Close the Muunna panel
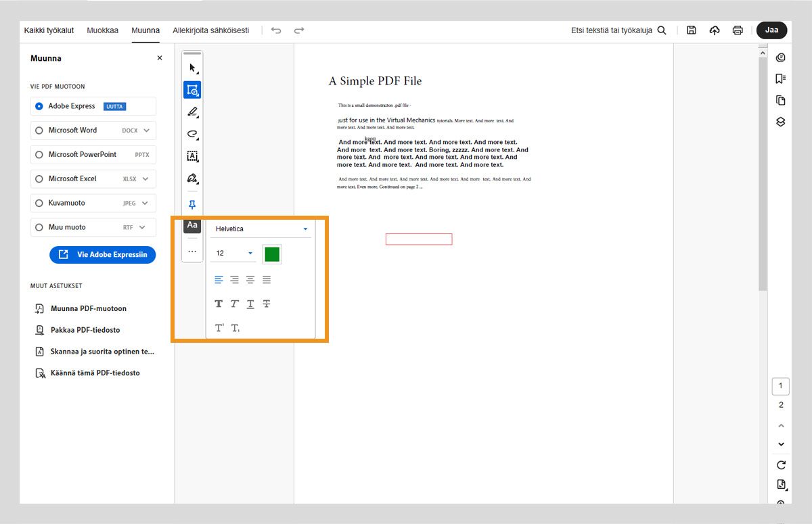 click(160, 58)
